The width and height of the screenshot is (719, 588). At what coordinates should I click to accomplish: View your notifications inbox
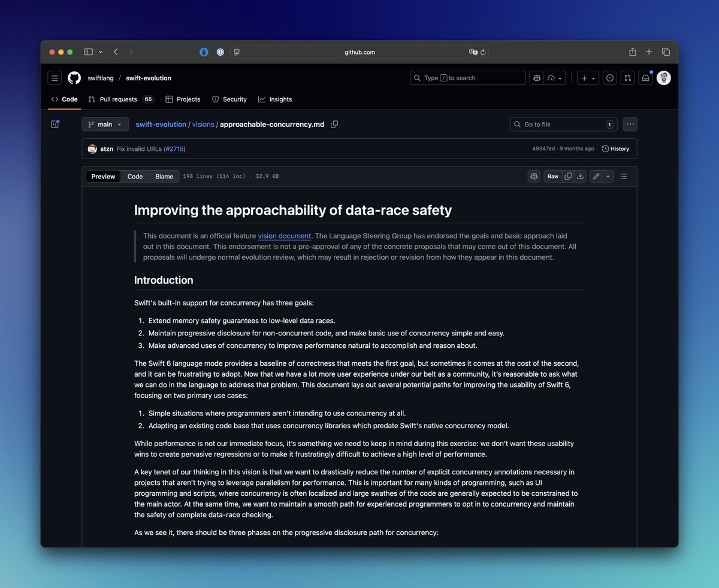(x=645, y=78)
